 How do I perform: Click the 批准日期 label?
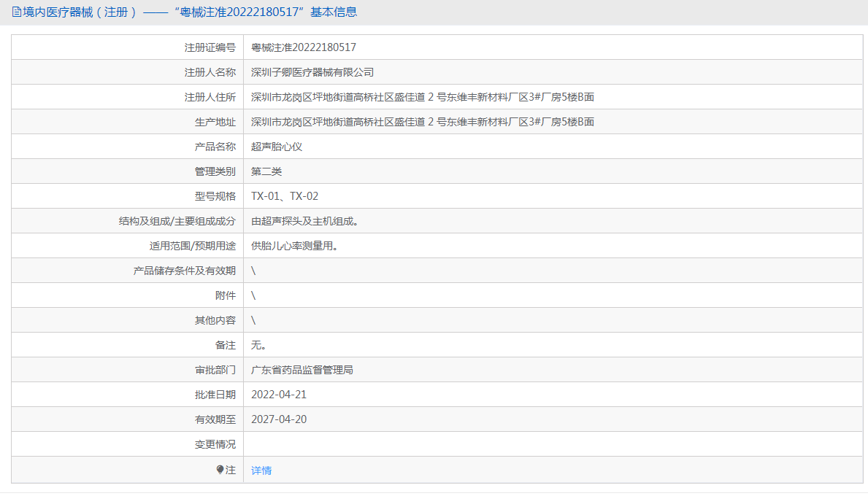[215, 395]
